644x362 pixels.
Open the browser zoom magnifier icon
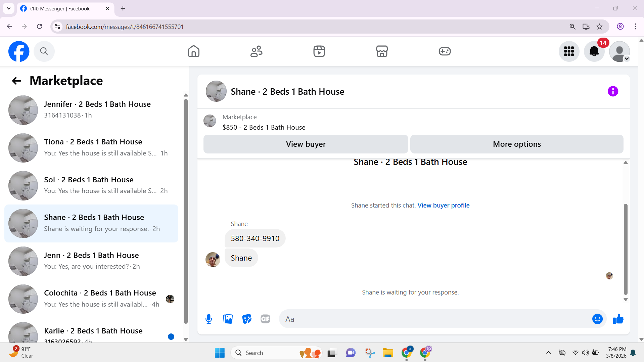pos(572,27)
